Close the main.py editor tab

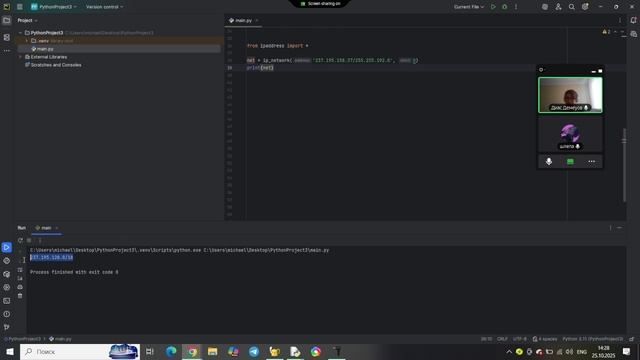(257, 20)
